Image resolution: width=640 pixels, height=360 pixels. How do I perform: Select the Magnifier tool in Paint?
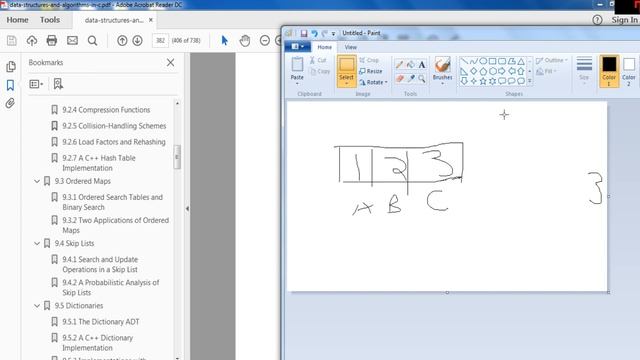coord(422,78)
